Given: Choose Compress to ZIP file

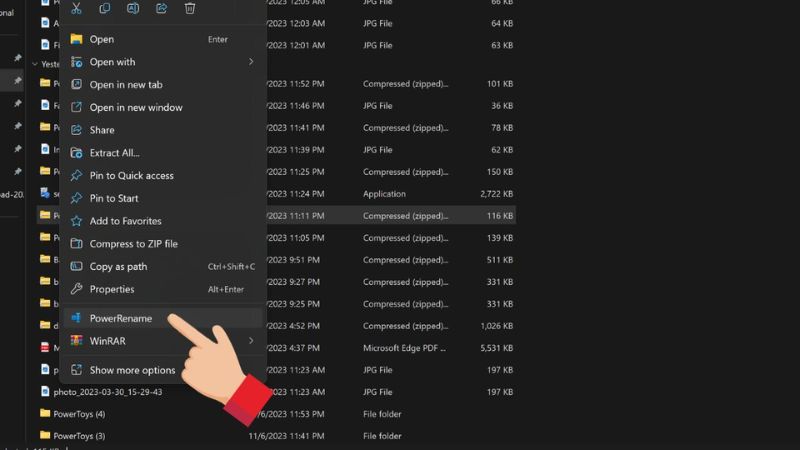Looking at the screenshot, I should click(133, 244).
